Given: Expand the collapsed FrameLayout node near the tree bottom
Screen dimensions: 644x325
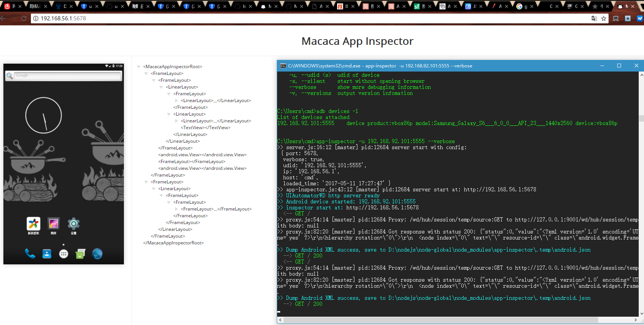Looking at the screenshot, I should (176, 209).
